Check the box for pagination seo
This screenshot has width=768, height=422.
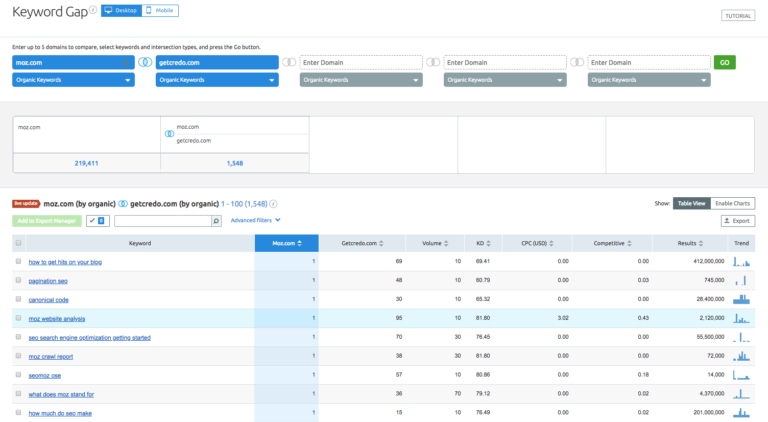[x=19, y=281]
